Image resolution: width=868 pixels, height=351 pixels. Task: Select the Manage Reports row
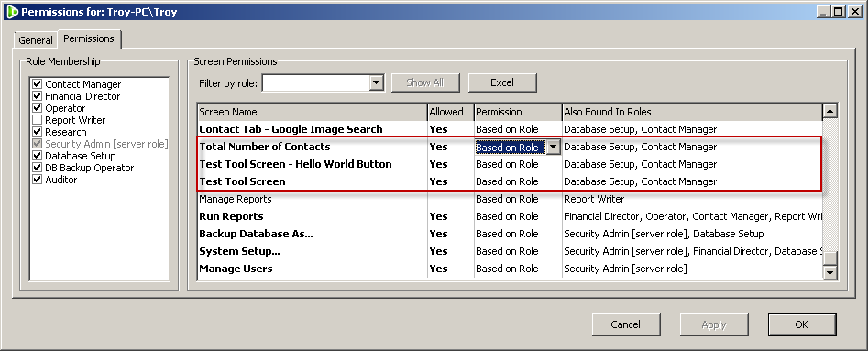(x=510, y=199)
